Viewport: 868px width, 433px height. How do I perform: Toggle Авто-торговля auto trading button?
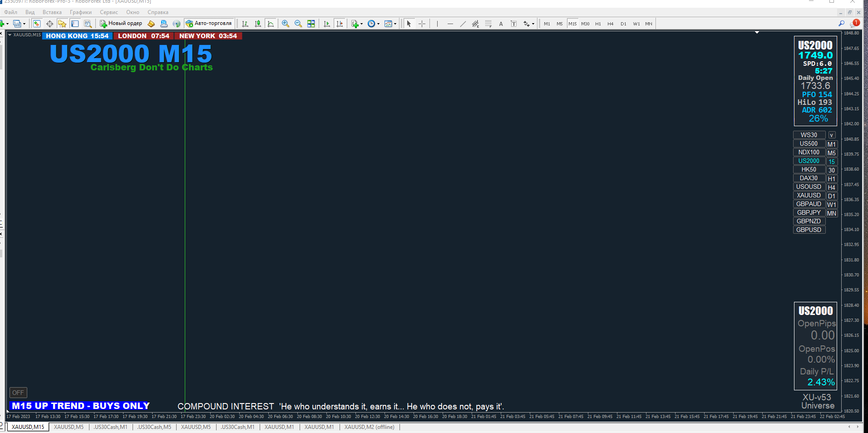[209, 24]
